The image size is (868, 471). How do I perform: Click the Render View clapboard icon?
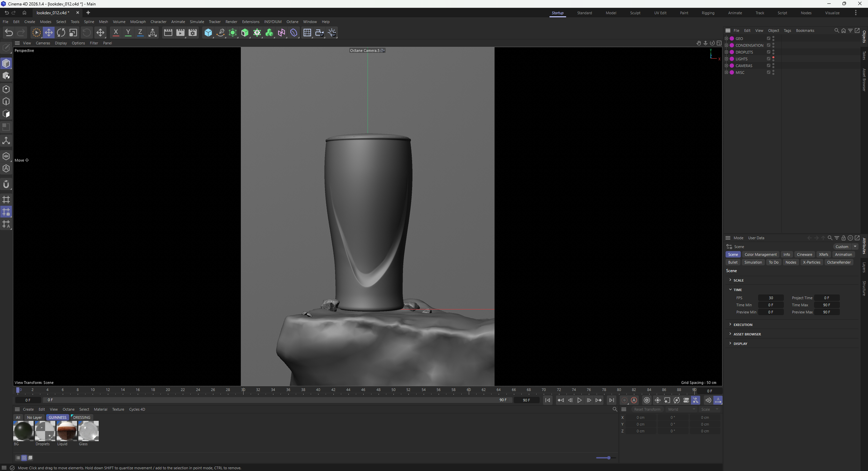coord(168,33)
